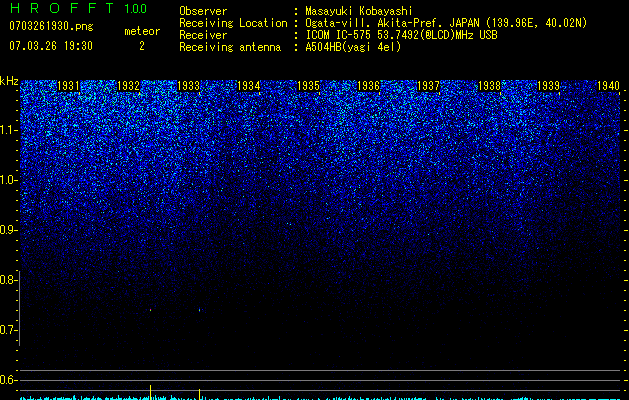This screenshot has height=400, width=629.
Task: Click the meteor count value 2
Action: 142,46
